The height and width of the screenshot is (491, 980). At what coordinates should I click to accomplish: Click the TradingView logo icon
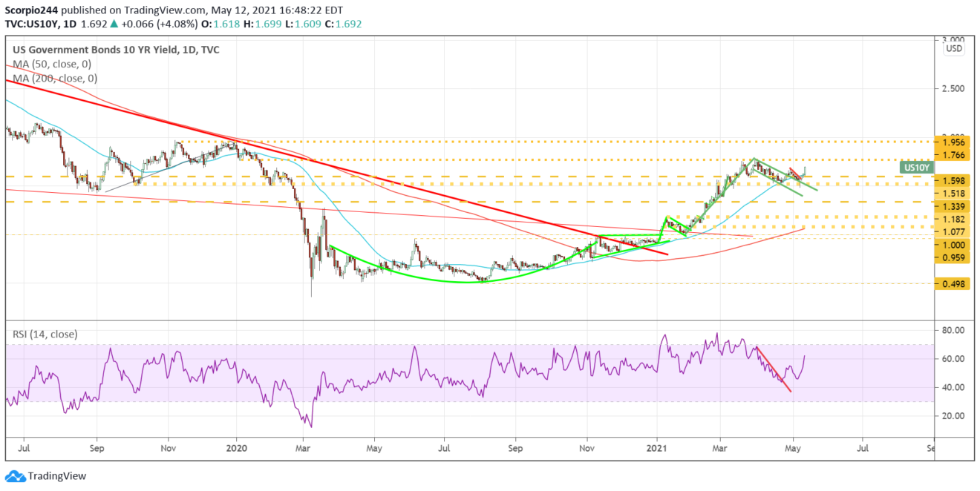(14, 475)
